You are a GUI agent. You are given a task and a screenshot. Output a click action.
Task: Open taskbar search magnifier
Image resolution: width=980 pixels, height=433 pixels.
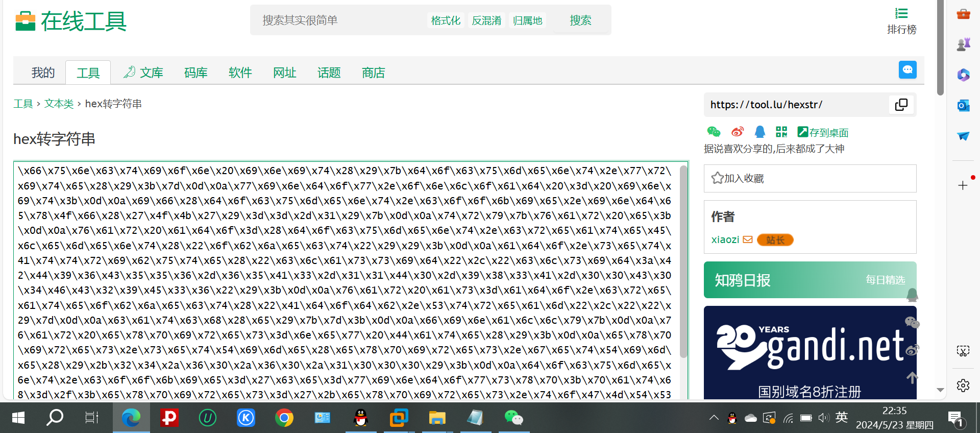pos(55,418)
